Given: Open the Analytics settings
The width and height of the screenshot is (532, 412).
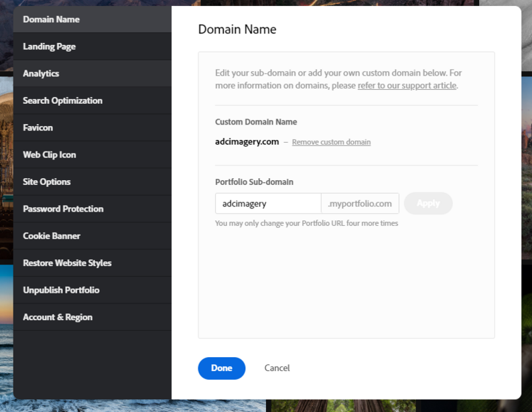Looking at the screenshot, I should pos(92,74).
